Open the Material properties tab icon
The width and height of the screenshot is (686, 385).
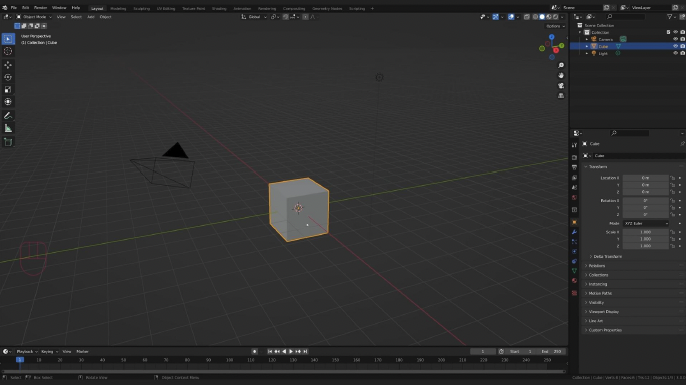[x=574, y=281]
